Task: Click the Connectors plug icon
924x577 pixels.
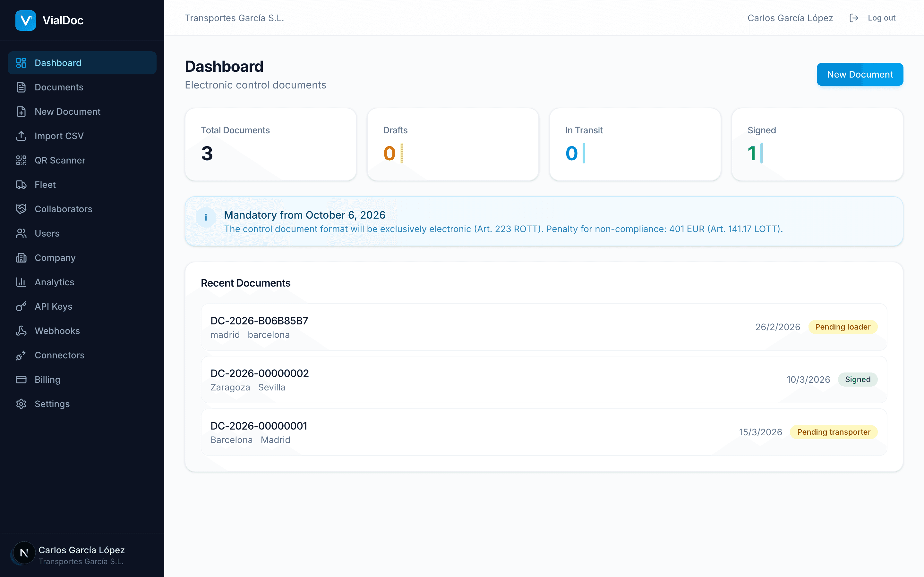Action: pyautogui.click(x=21, y=355)
